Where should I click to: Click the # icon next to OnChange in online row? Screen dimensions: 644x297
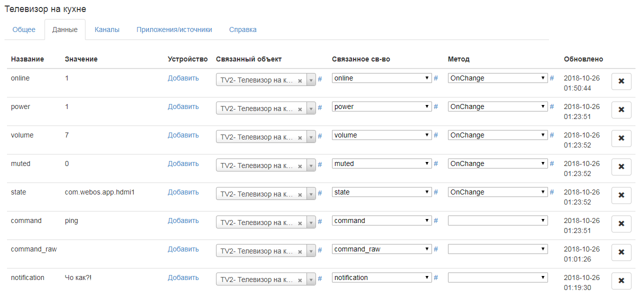pos(552,78)
